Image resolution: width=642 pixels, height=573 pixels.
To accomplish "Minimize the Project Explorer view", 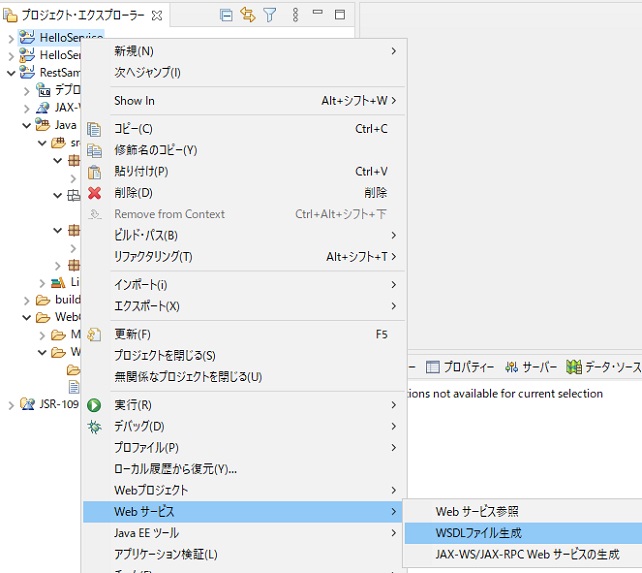I will [318, 12].
